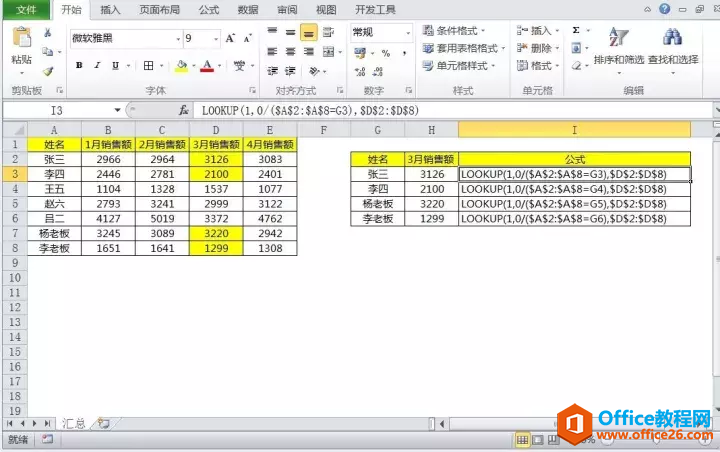720x452 pixels.
Task: Expand the Name Box dropdown arrow
Action: [x=118, y=110]
